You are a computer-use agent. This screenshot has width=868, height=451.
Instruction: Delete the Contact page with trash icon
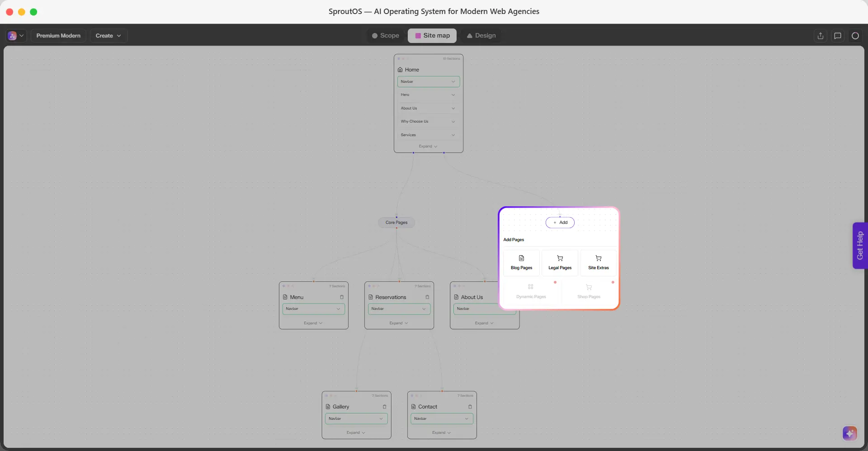click(x=470, y=407)
